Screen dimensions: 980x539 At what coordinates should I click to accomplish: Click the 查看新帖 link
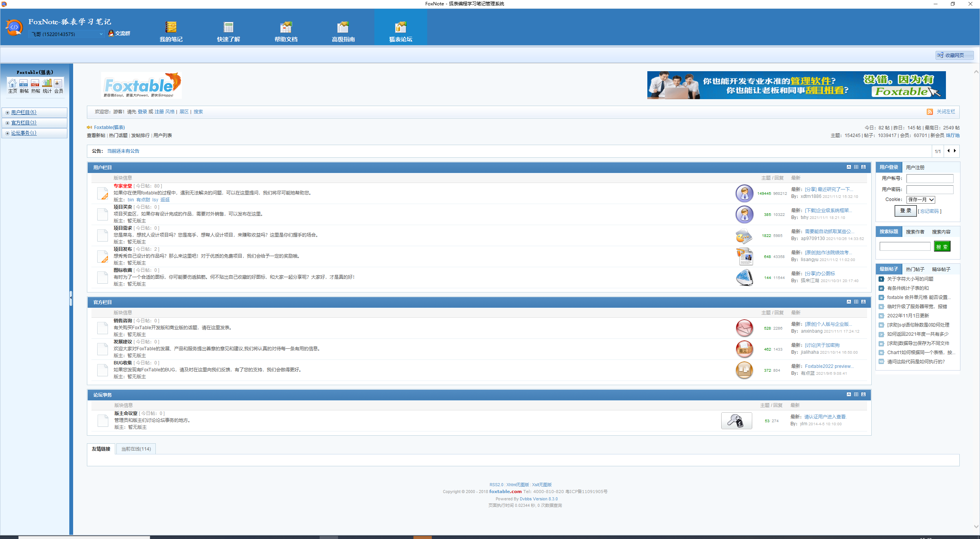coord(96,136)
